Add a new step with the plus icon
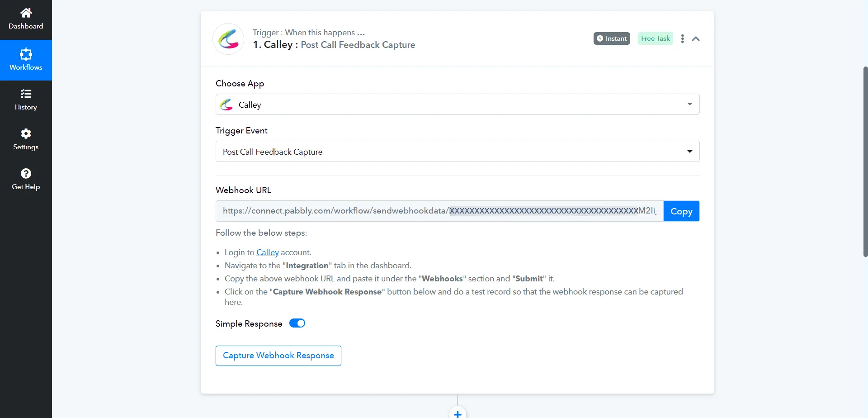Viewport: 868px width, 418px height. [458, 413]
